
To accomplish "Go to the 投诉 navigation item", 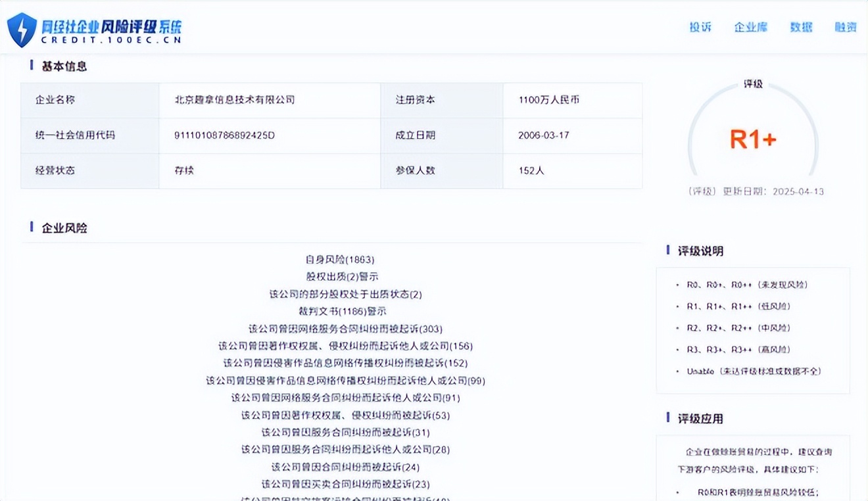I will pos(700,27).
